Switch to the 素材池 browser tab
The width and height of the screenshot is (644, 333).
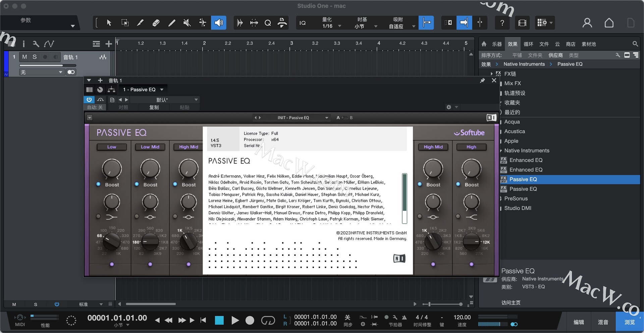[589, 44]
